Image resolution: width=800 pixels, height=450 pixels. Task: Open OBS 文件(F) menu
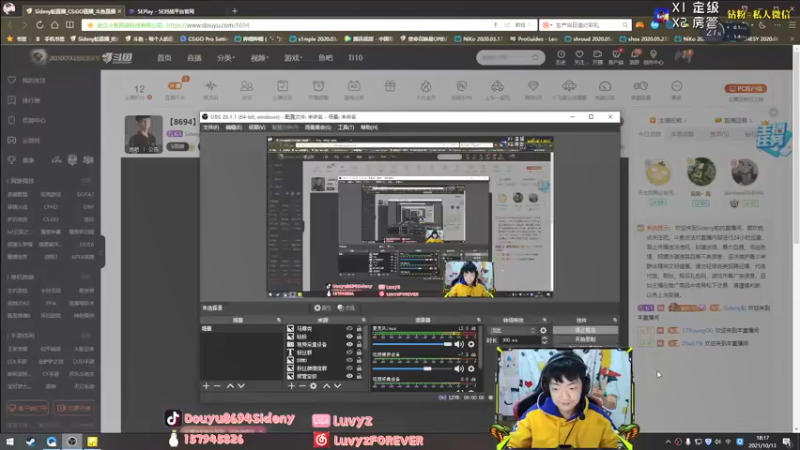point(211,128)
